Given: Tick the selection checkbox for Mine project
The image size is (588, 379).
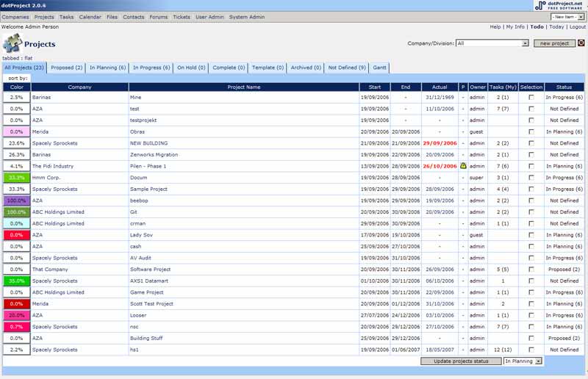Looking at the screenshot, I should point(531,97).
